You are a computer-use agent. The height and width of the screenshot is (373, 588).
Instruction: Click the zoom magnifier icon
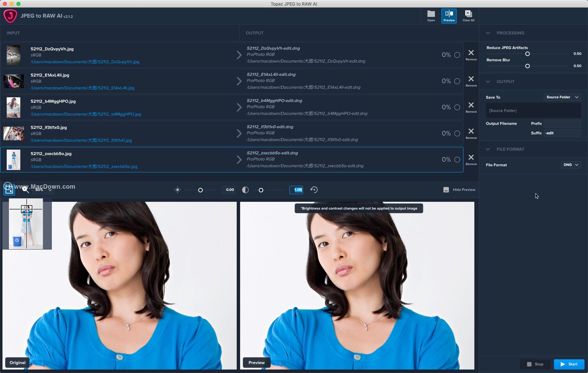[x=25, y=190]
